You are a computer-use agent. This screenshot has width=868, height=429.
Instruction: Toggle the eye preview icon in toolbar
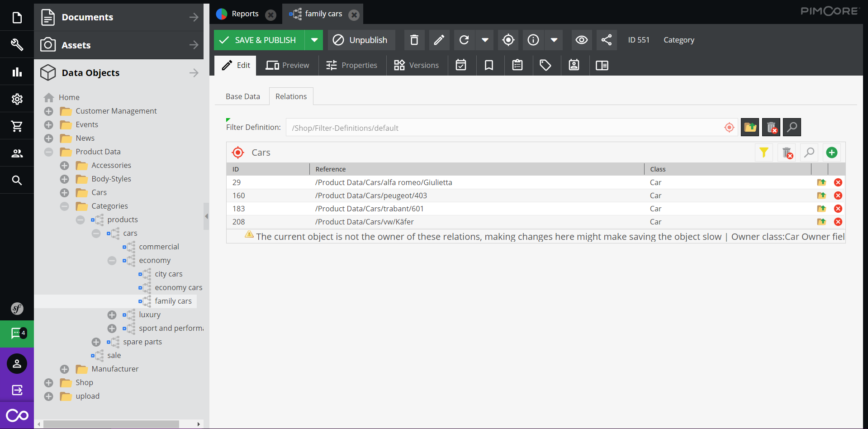(582, 40)
